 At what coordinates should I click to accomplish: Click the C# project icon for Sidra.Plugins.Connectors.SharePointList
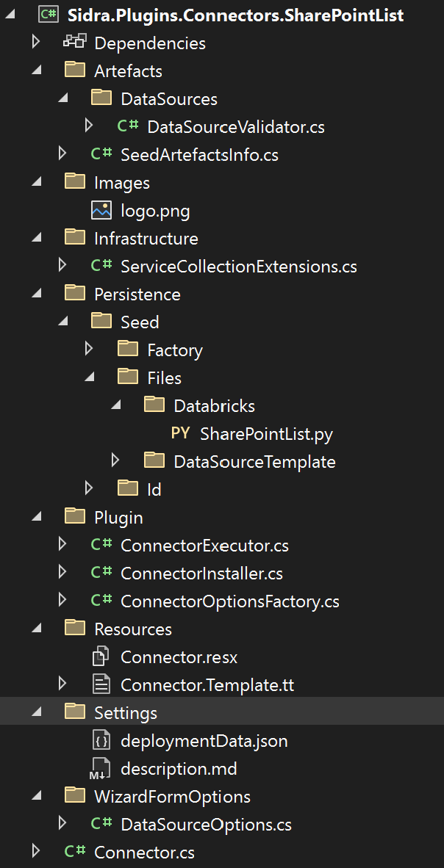(x=49, y=15)
